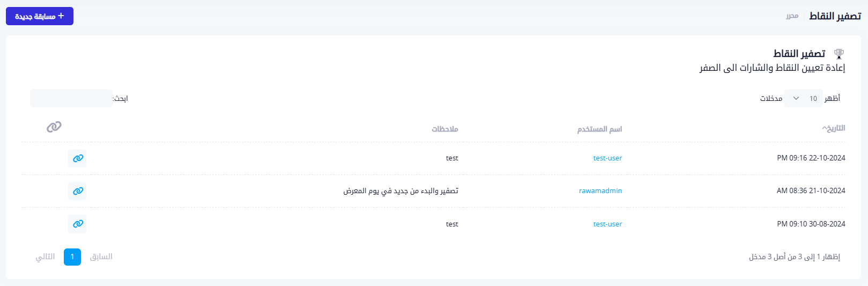Image resolution: width=868 pixels, height=286 pixels.
Task: Expand the entries-per-page dropdown showing 10
Action: pyautogui.click(x=803, y=99)
